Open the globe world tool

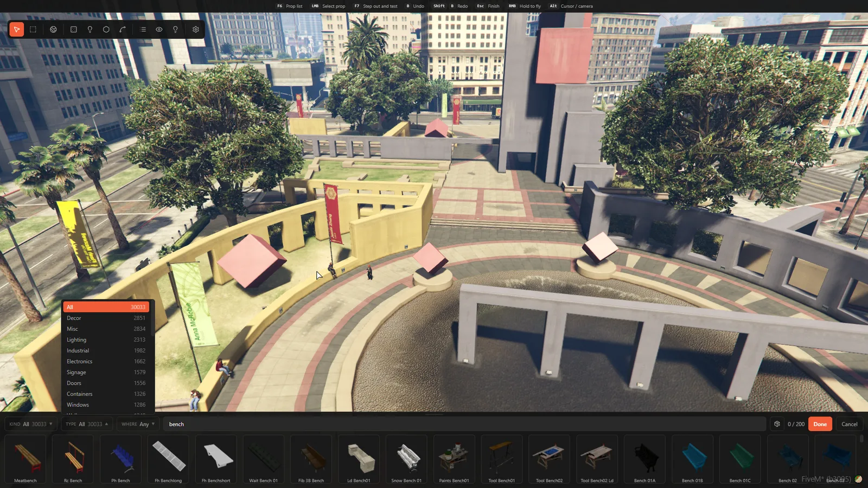coord(53,29)
